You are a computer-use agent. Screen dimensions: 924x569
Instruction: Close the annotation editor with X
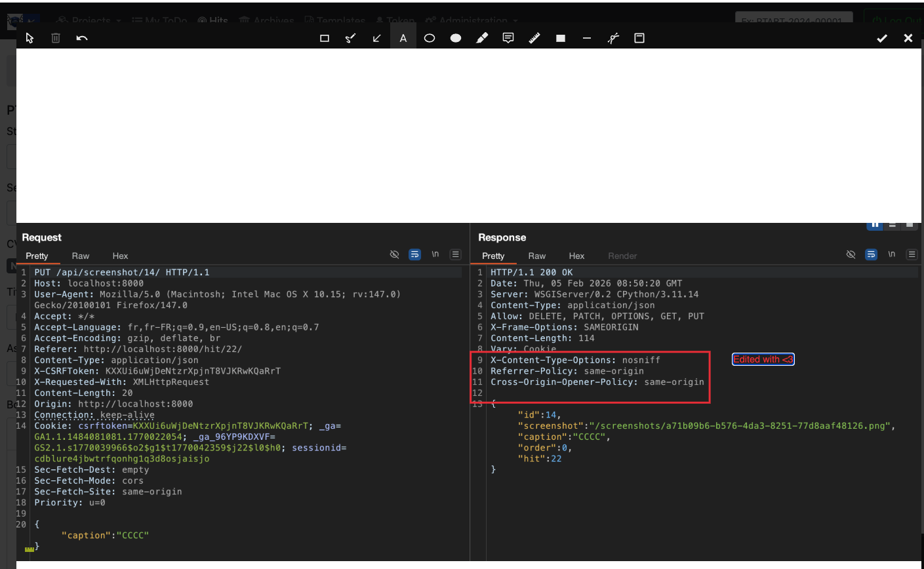pos(908,38)
